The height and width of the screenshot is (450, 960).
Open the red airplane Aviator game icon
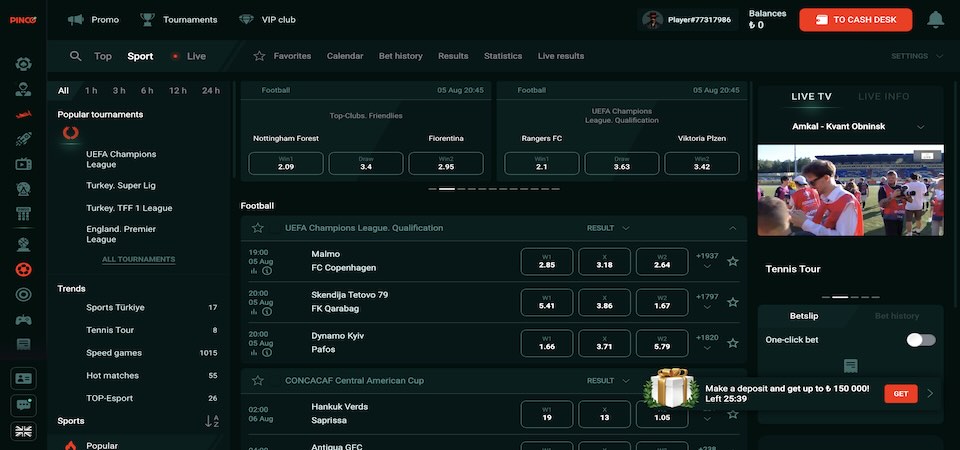23,114
